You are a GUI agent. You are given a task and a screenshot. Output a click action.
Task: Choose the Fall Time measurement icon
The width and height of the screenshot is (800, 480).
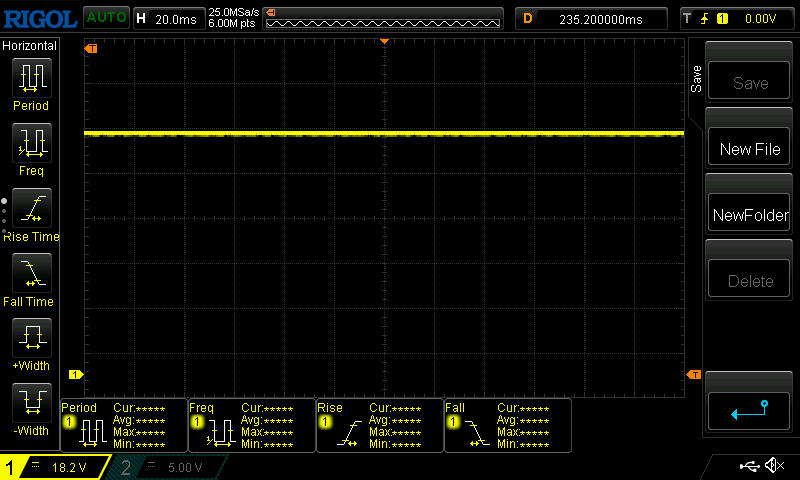point(30,273)
